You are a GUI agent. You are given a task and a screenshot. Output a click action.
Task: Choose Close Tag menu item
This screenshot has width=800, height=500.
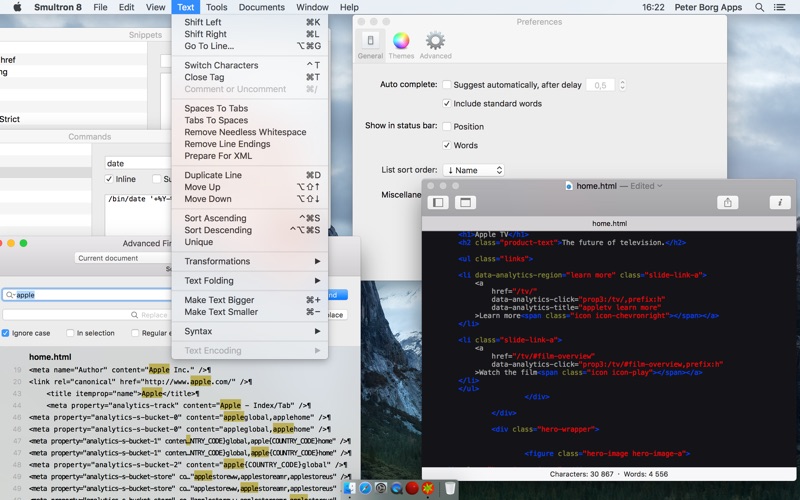[x=250, y=77]
